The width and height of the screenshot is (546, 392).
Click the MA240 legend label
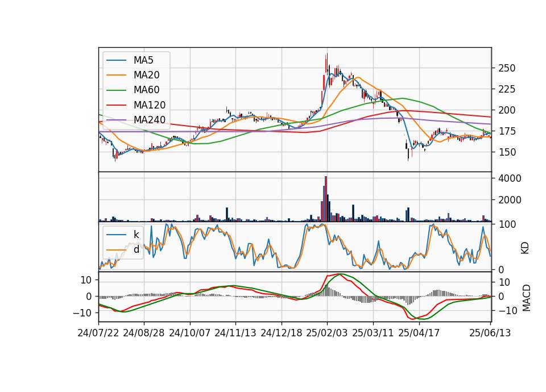(150, 120)
